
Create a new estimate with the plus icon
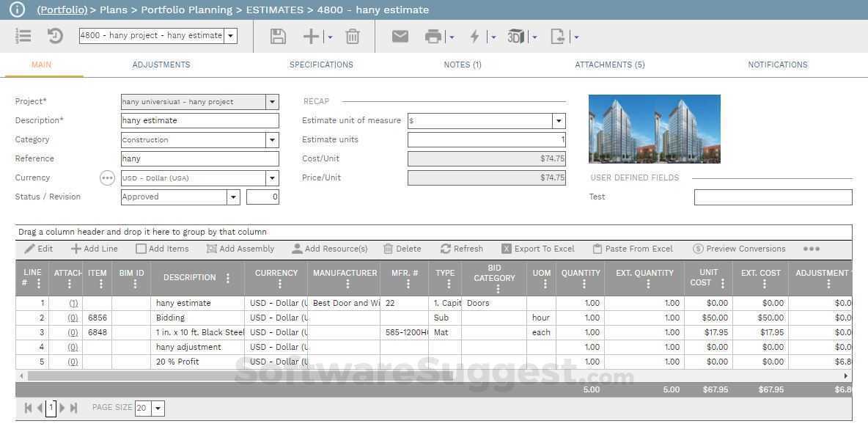[x=309, y=36]
